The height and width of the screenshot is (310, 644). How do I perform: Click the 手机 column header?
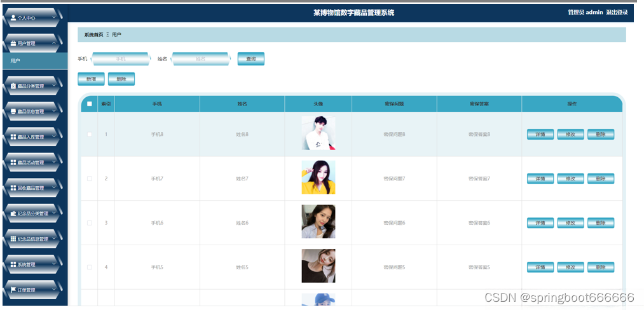[x=157, y=104]
